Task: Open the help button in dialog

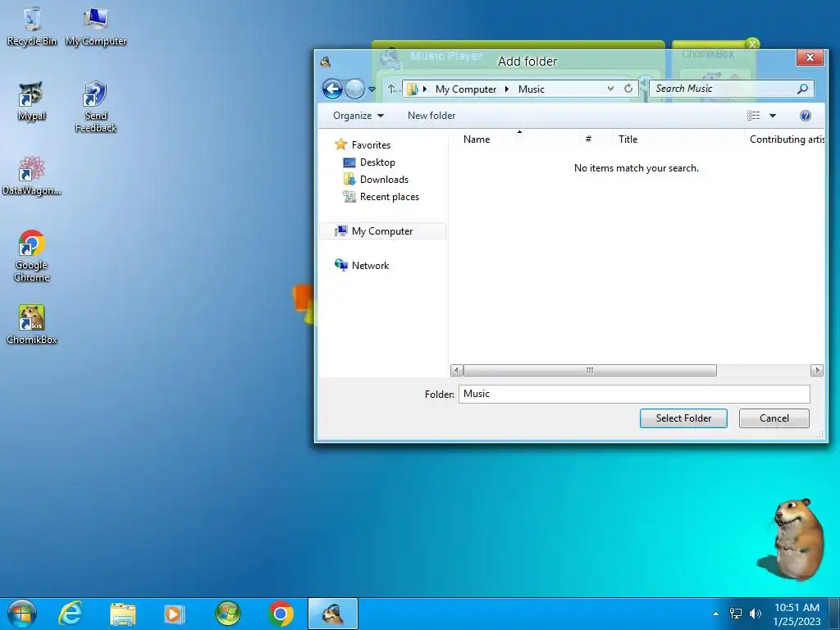Action: pos(805,116)
